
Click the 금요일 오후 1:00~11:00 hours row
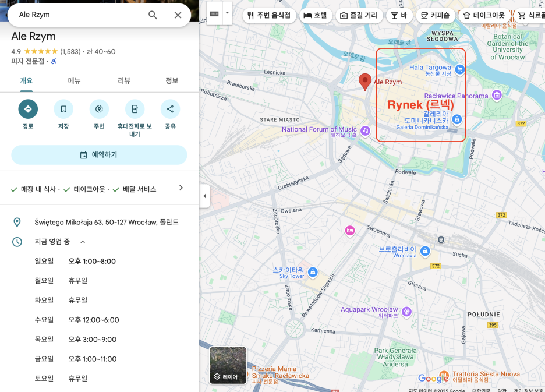[x=76, y=359]
